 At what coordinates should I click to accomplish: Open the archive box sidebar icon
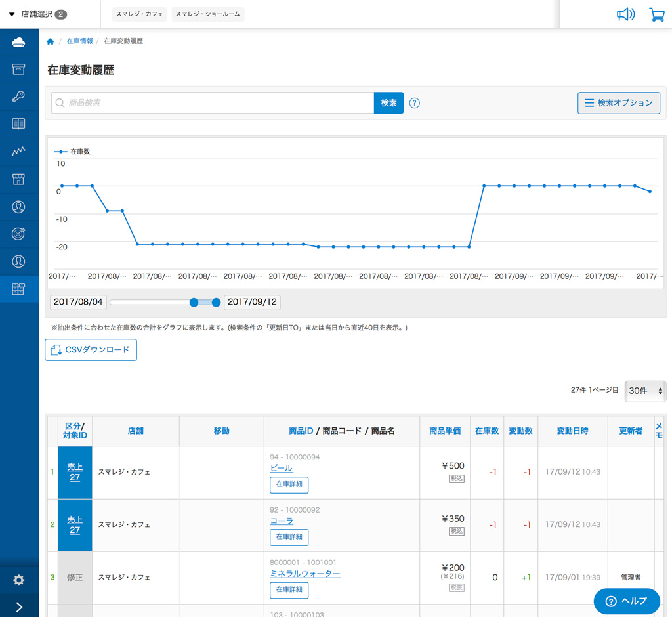pyautogui.click(x=18, y=69)
